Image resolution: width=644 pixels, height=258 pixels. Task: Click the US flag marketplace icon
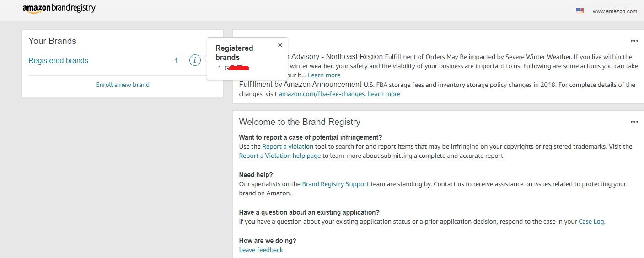580,11
